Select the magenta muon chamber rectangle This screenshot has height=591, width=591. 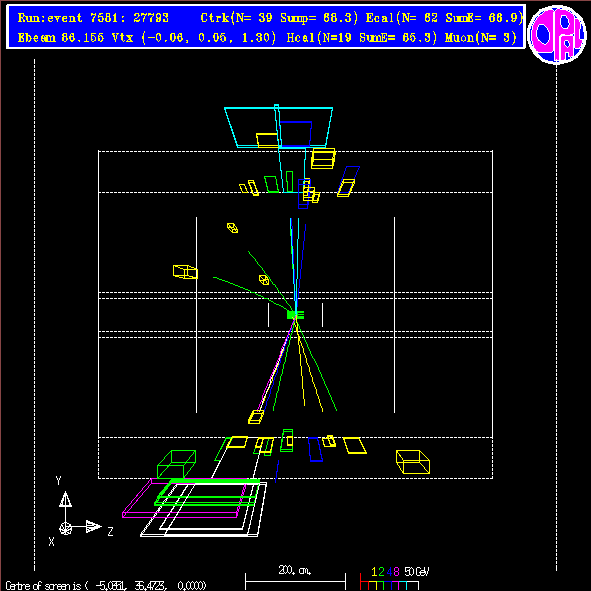(x=184, y=498)
